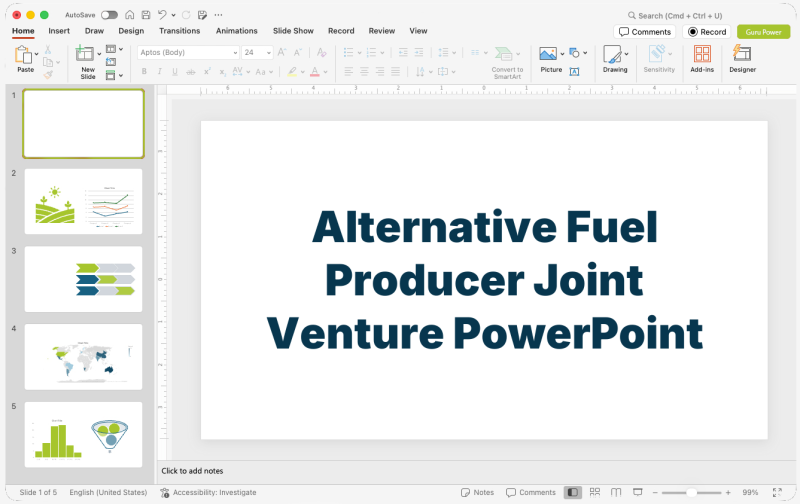Click the Subscript icon
This screenshot has width=800, height=504.
222,72
